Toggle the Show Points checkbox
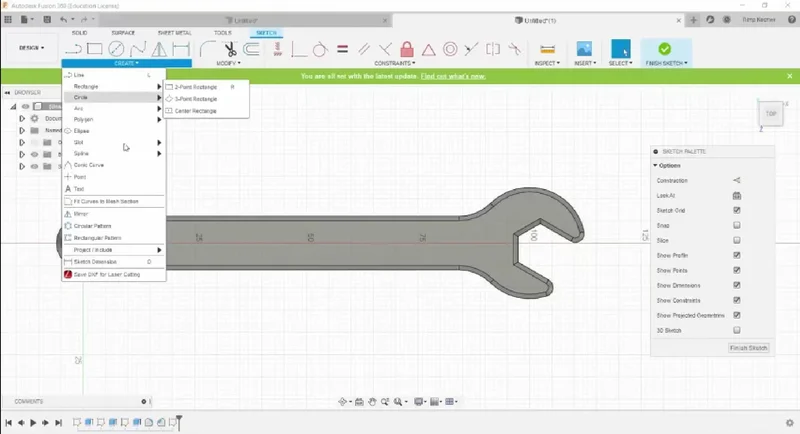Viewport: 800px width, 434px height. (737, 270)
